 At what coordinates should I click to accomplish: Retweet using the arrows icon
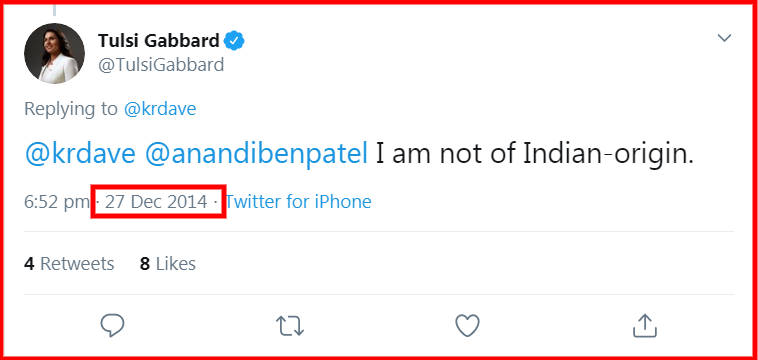[290, 326]
